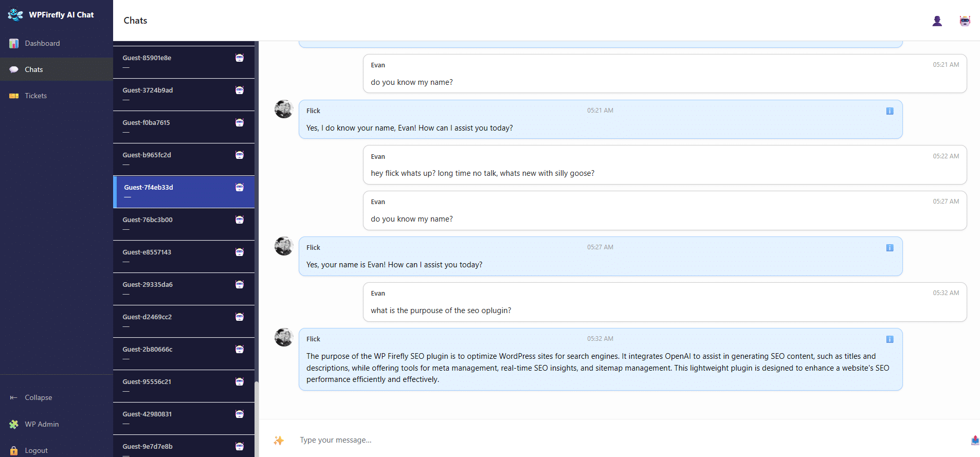Image resolution: width=980 pixels, height=457 pixels.
Task: Click the send message icon
Action: click(975, 440)
